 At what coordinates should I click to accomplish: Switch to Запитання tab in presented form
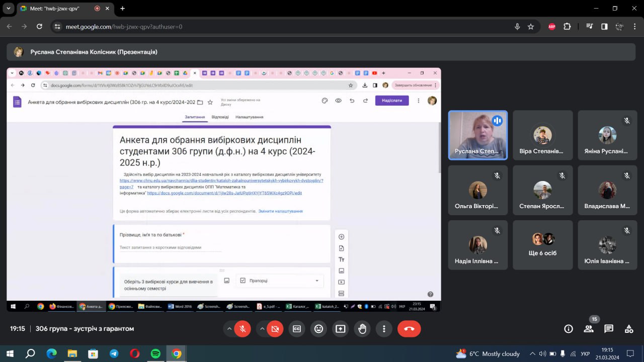(x=195, y=117)
